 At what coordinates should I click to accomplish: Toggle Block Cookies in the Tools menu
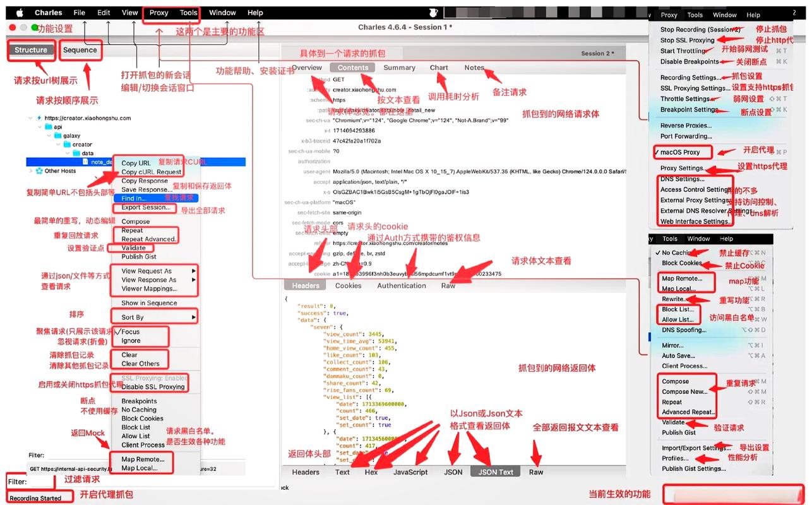click(682, 263)
